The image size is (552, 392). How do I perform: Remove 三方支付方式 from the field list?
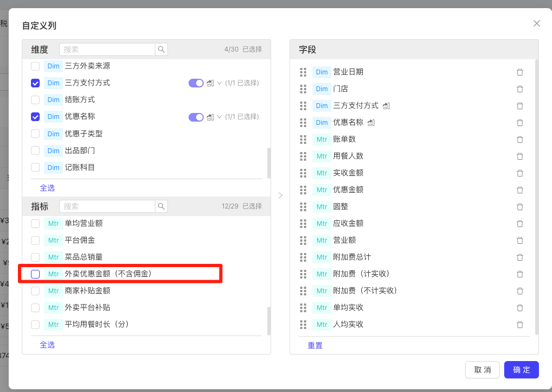point(519,106)
